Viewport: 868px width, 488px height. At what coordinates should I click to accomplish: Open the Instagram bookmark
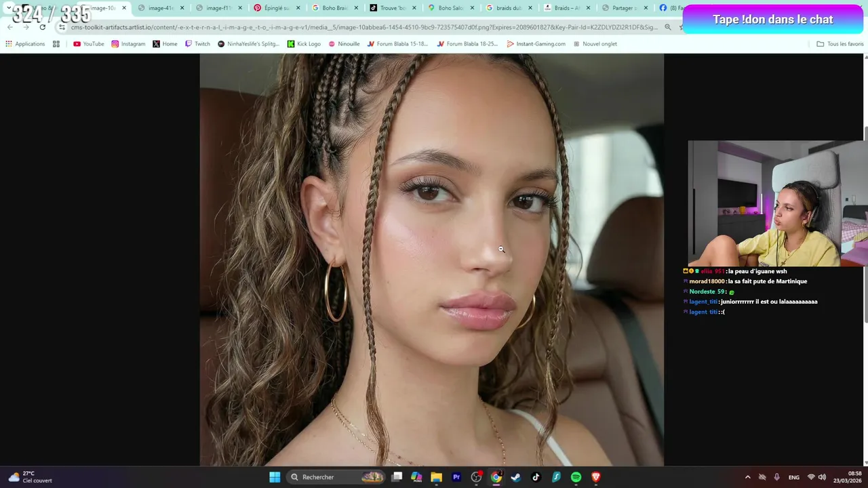128,44
